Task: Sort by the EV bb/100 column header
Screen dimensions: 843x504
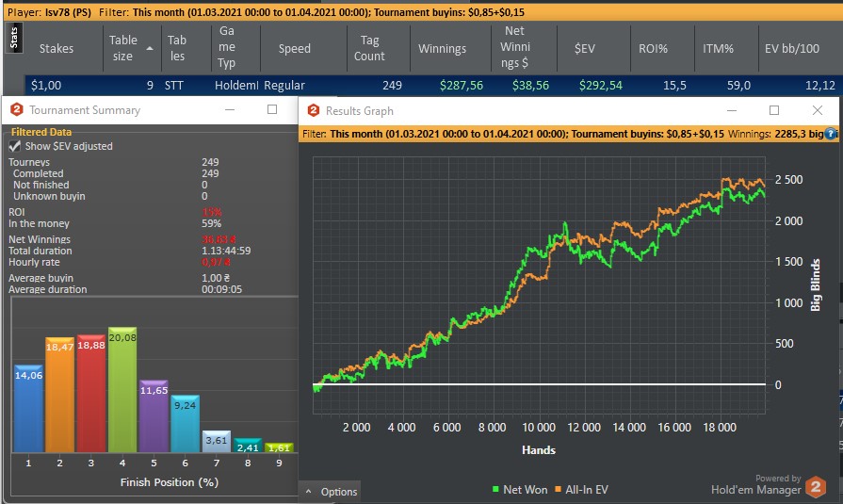Action: pos(792,48)
